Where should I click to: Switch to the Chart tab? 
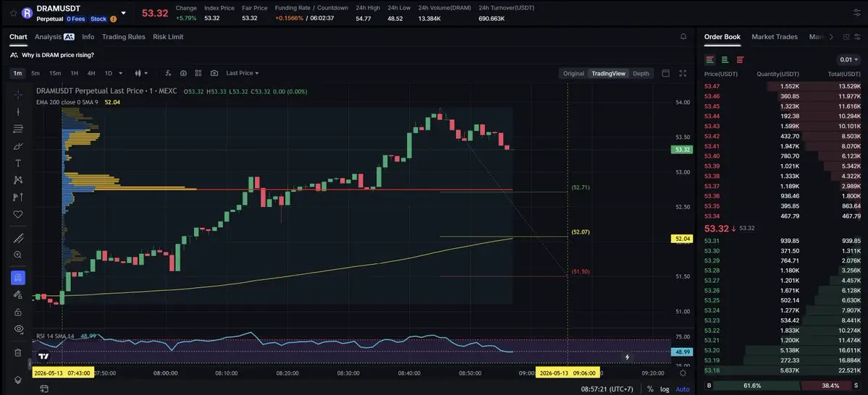pyautogui.click(x=18, y=36)
